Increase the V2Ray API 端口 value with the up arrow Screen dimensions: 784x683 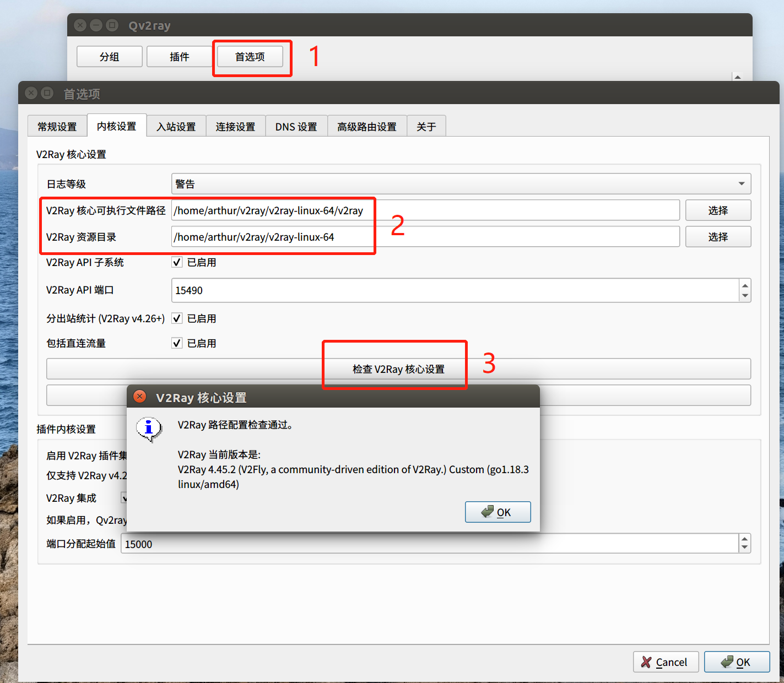745,285
